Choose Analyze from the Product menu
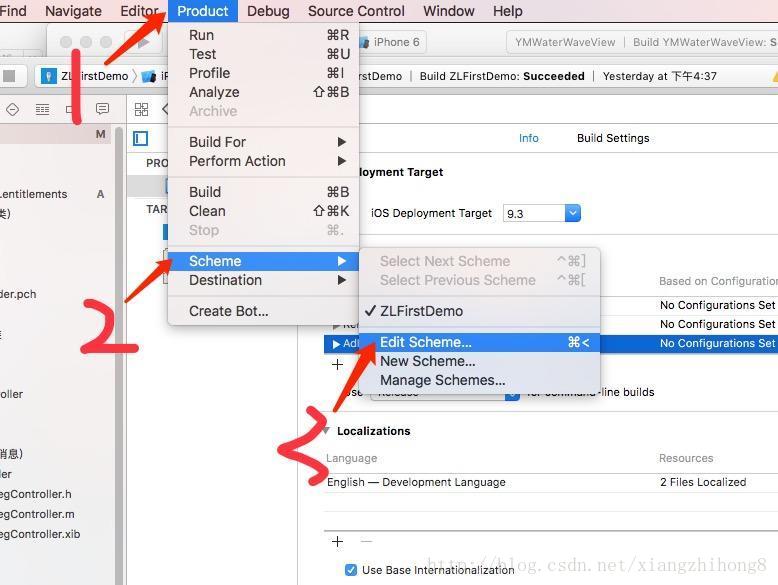Viewport: 778px width, 585px height. pos(263,92)
